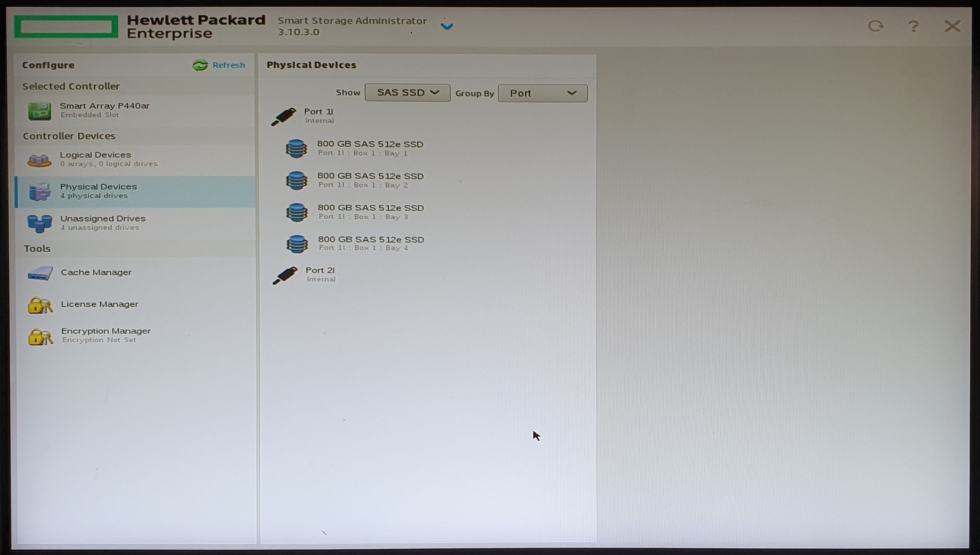Select 800 GB SAS SSD in Bay 2

coord(370,180)
